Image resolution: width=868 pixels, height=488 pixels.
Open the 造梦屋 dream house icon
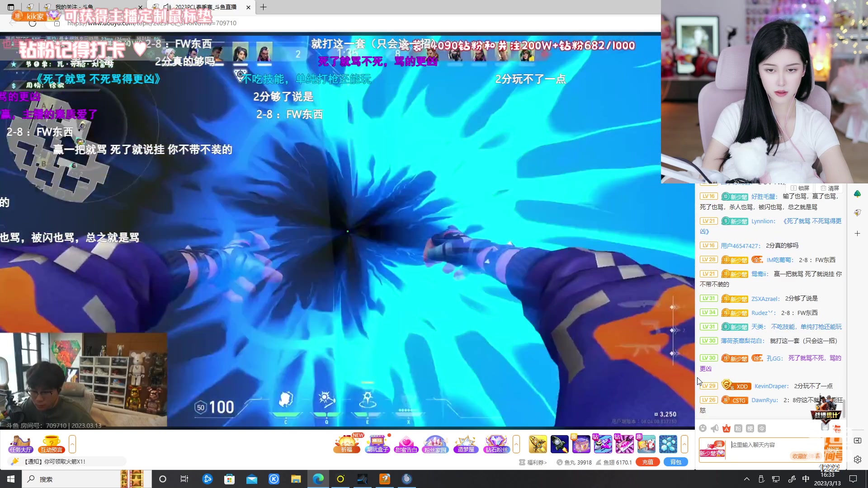(466, 444)
